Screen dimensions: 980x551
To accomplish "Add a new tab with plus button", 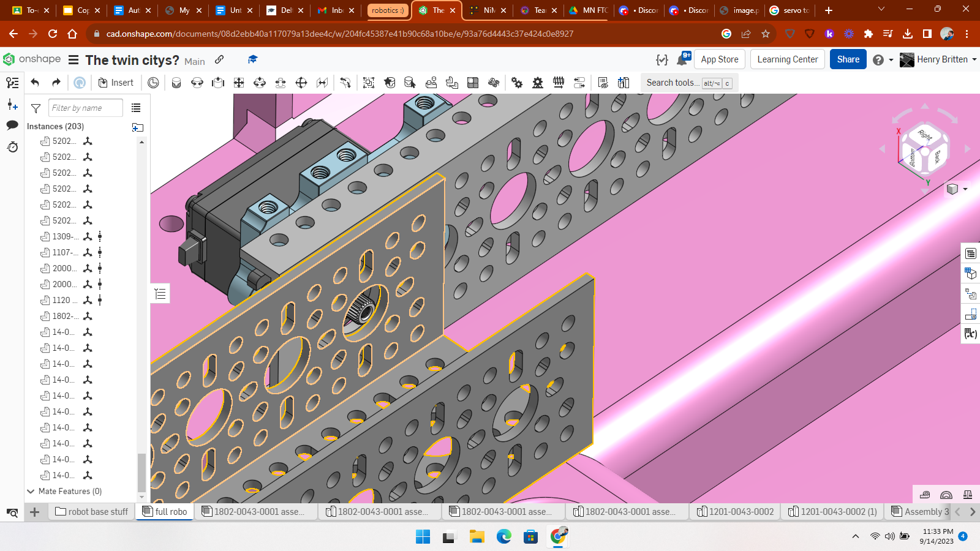I will point(35,512).
